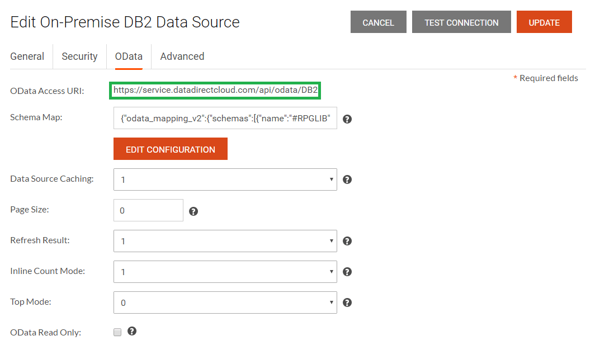The width and height of the screenshot is (600, 364).
Task: Open help for Top Mode
Action: coord(347,302)
